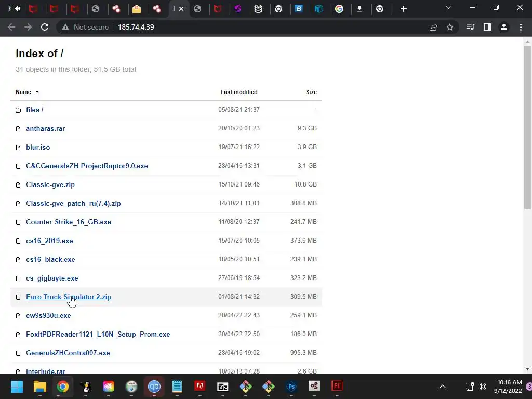532x399 pixels.
Task: Switch to the teal cube icon tab
Action: click(319, 9)
